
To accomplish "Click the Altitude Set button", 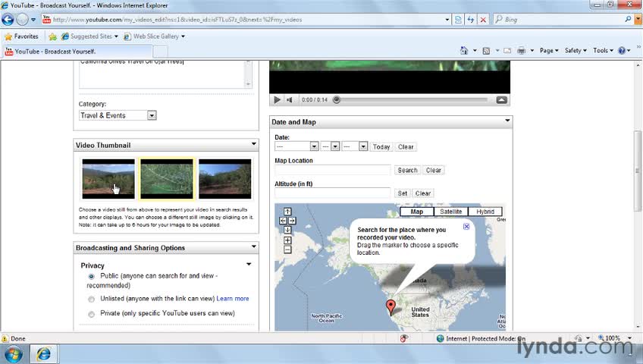I will (403, 193).
